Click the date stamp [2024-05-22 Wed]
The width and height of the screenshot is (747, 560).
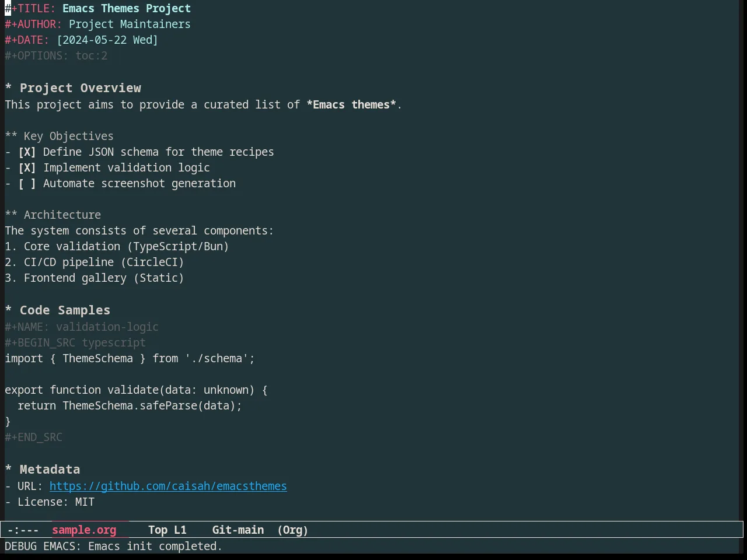(107, 40)
